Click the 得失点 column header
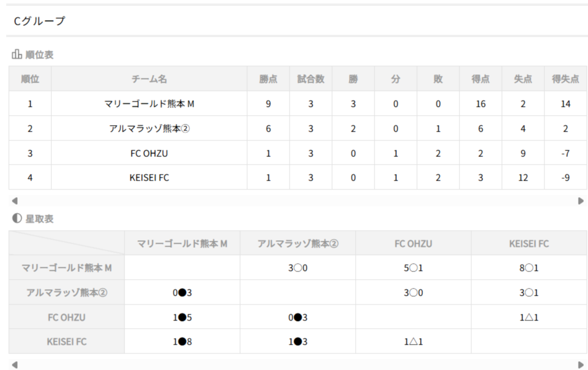 click(x=566, y=79)
